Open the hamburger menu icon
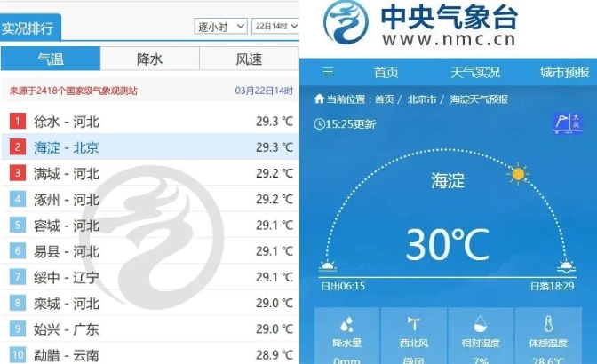The image size is (597, 364). (328, 72)
